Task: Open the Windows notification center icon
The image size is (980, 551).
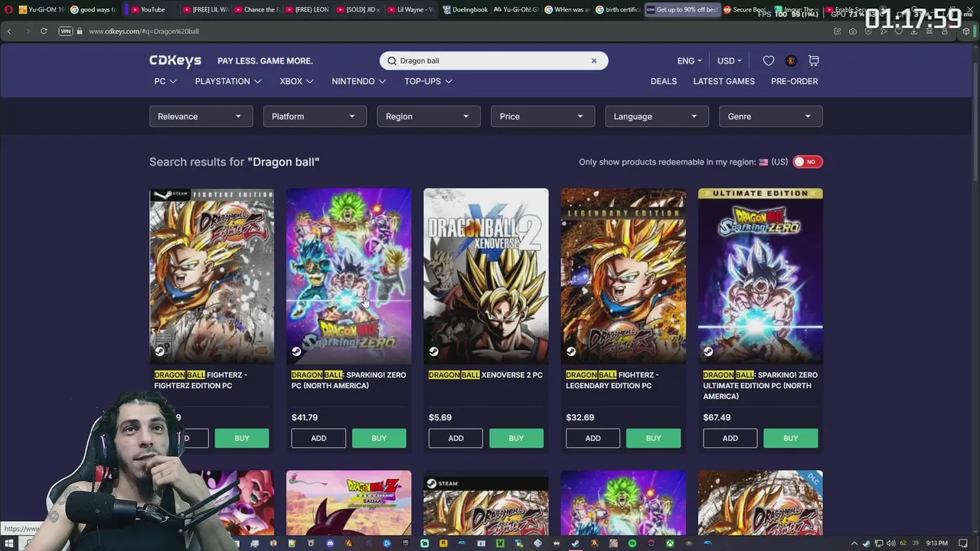Action: pyautogui.click(x=963, y=543)
